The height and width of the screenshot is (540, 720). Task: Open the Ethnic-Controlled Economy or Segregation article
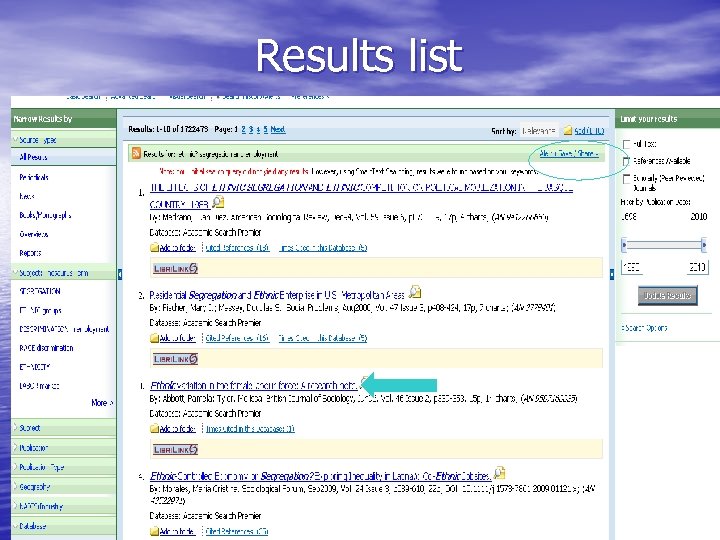pos(320,476)
